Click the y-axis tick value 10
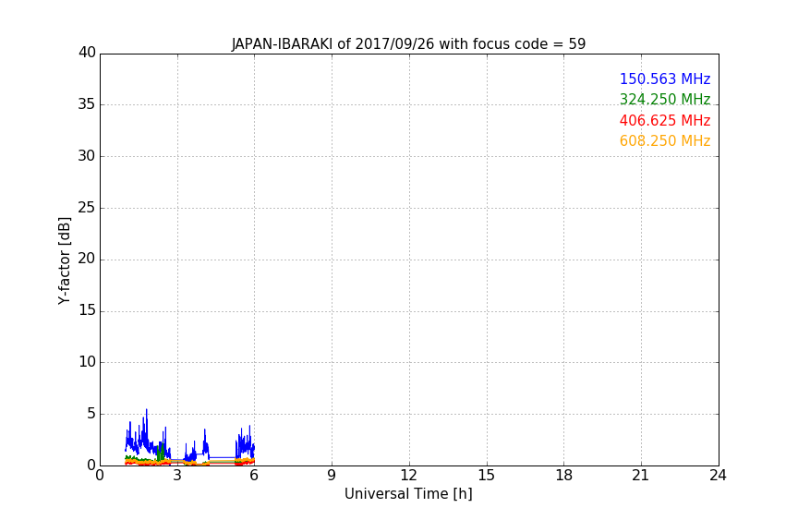798x532 pixels. point(87,362)
